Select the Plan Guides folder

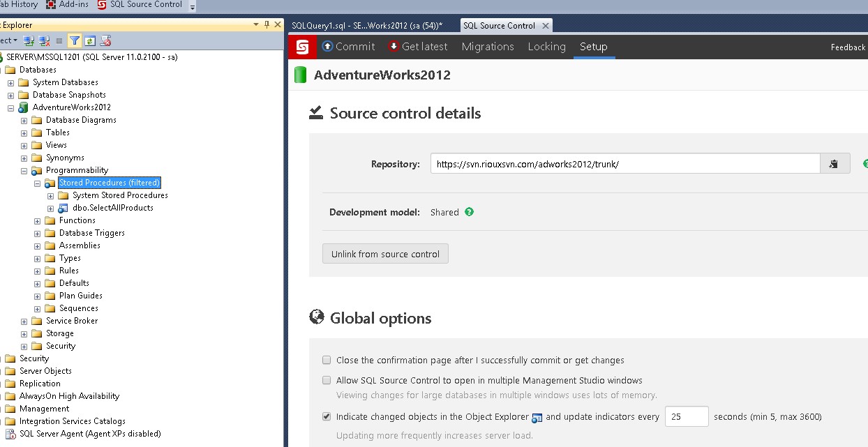click(x=81, y=296)
